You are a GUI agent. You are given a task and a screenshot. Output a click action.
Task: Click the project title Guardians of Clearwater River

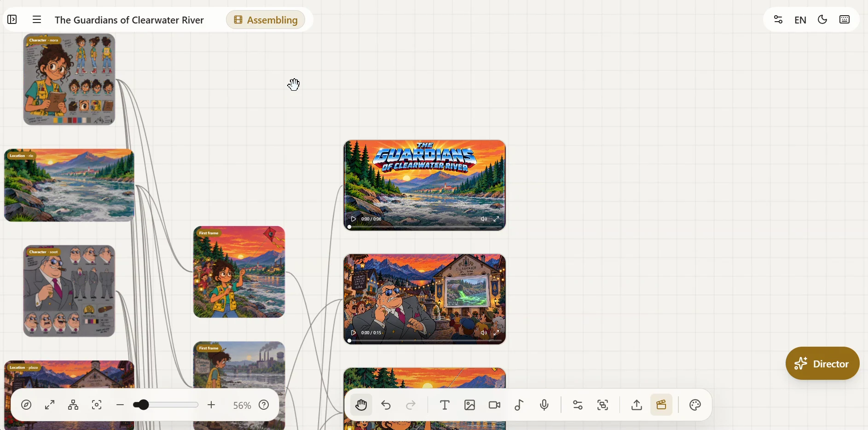point(129,20)
